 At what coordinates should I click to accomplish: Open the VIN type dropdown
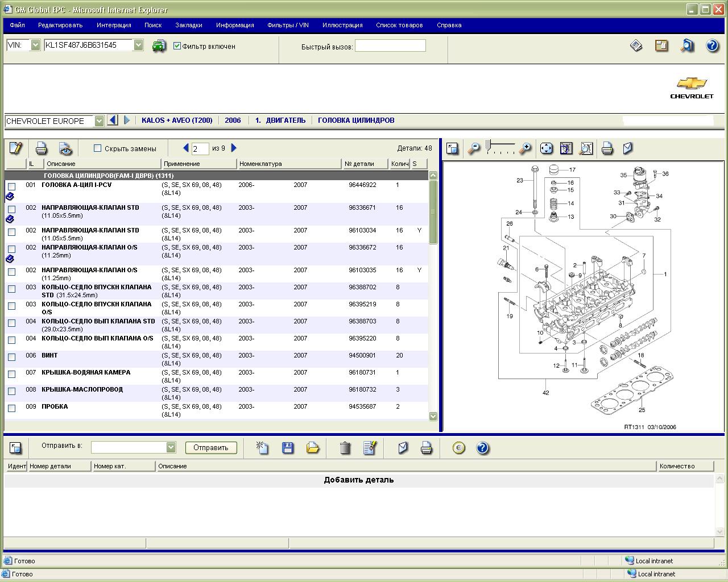tap(35, 45)
